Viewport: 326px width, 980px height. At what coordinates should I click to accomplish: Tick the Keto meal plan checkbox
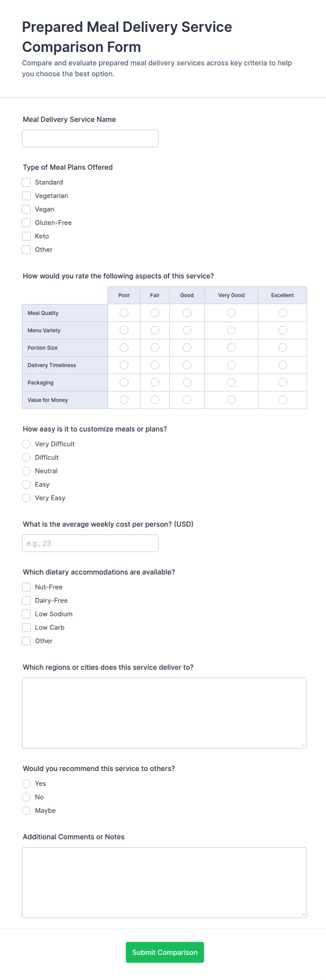tap(26, 236)
